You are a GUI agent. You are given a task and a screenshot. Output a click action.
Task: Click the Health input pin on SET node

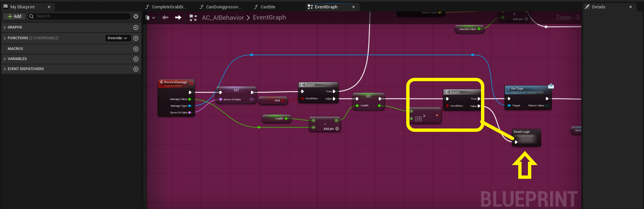[357, 106]
